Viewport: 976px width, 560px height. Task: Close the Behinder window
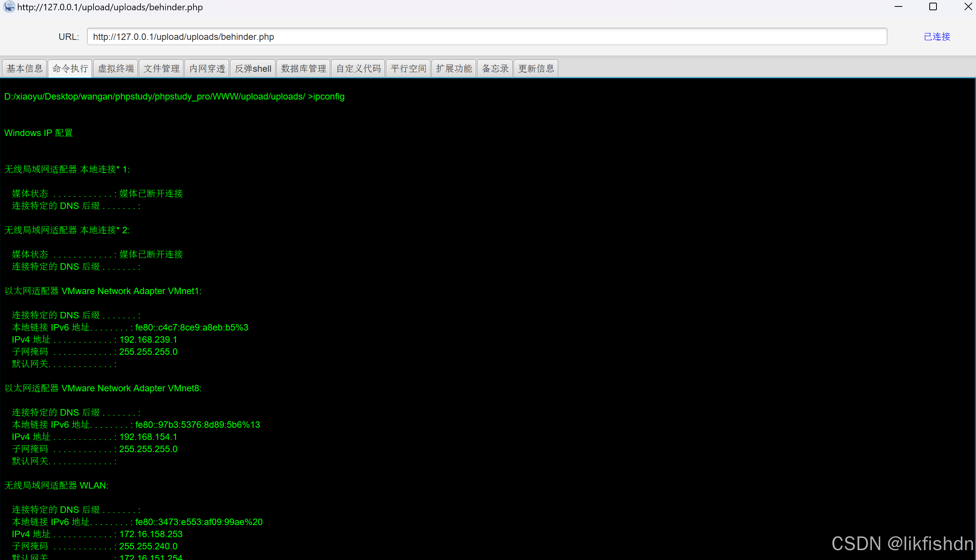968,7
